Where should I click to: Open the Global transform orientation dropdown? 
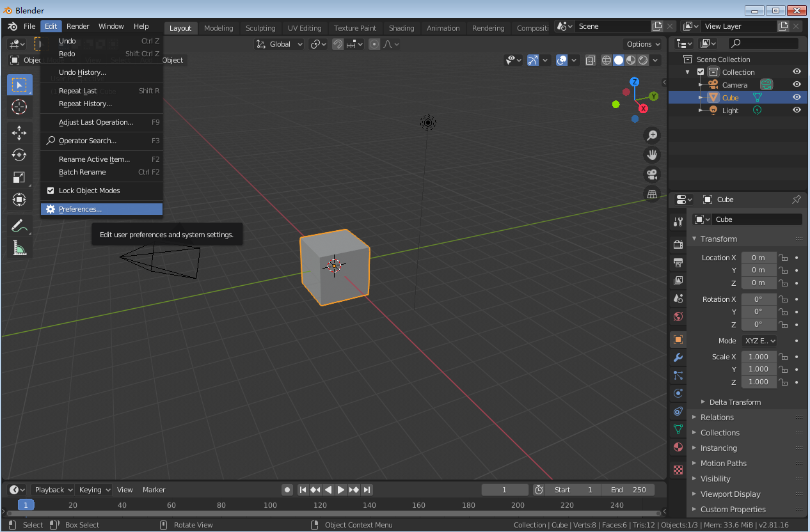coord(280,44)
